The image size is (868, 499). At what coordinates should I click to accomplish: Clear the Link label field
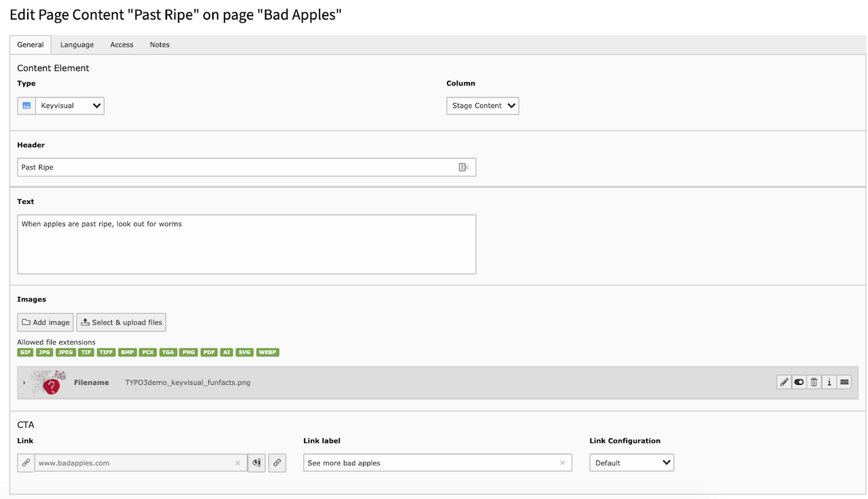coord(562,463)
